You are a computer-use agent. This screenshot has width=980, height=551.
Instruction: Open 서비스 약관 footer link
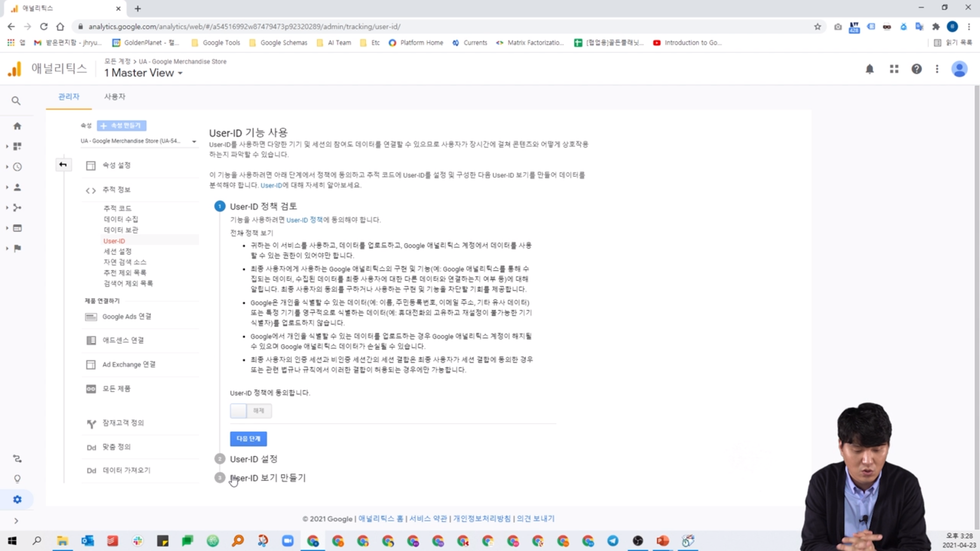428,518
